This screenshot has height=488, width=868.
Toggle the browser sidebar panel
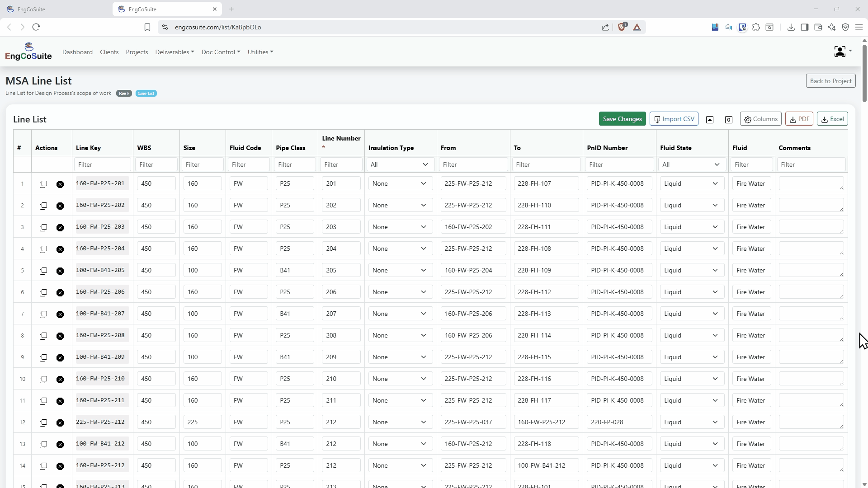coord(804,27)
